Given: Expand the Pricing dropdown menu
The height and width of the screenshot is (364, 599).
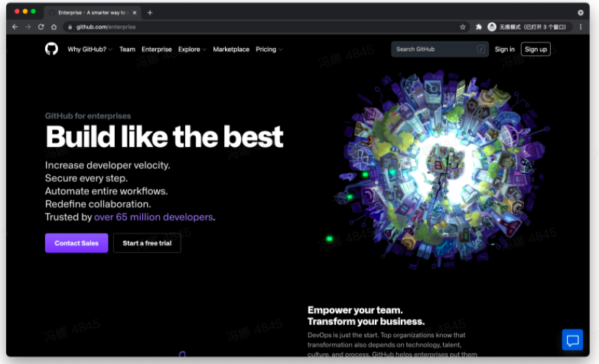Looking at the screenshot, I should 269,49.
